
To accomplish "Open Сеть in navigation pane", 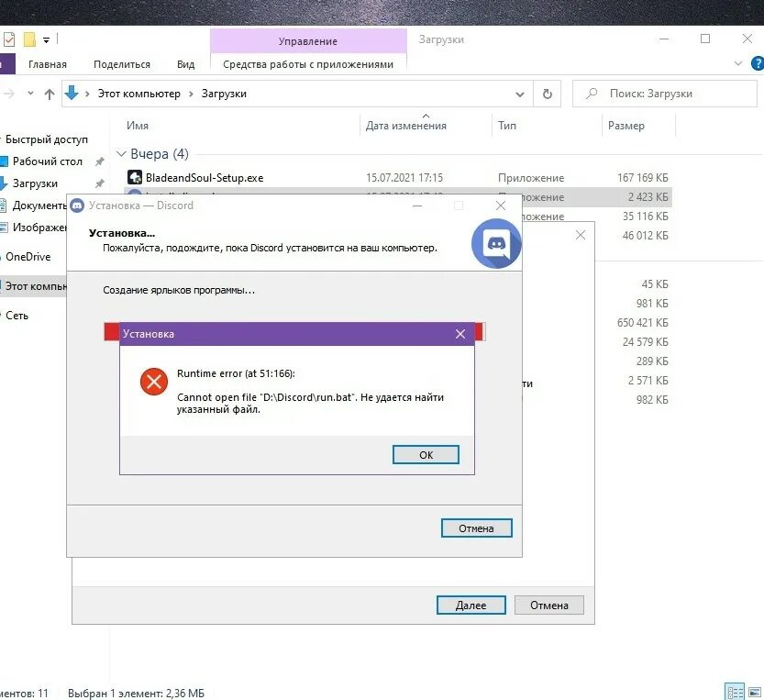I will (x=17, y=316).
